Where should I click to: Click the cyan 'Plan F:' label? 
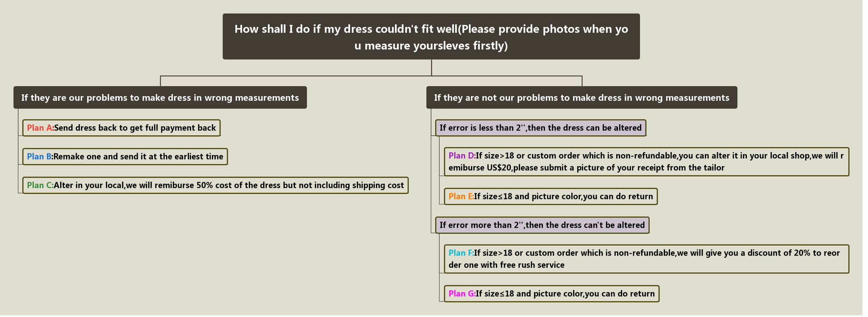[461, 253]
